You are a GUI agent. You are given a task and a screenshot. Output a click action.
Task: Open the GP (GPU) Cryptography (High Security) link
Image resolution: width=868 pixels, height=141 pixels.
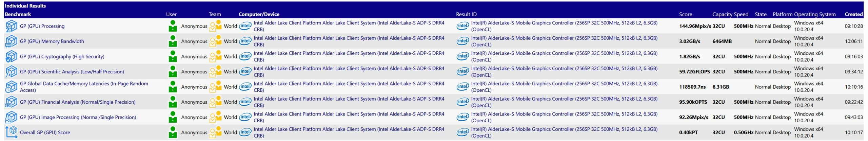(62, 57)
